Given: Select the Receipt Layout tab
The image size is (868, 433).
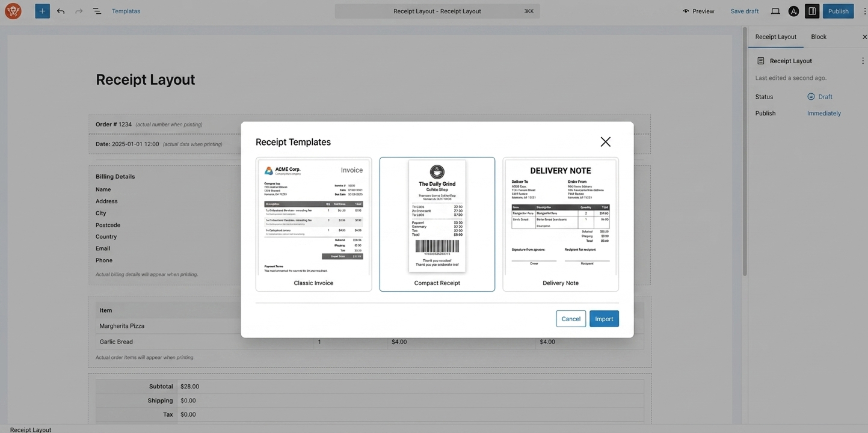Looking at the screenshot, I should point(776,36).
